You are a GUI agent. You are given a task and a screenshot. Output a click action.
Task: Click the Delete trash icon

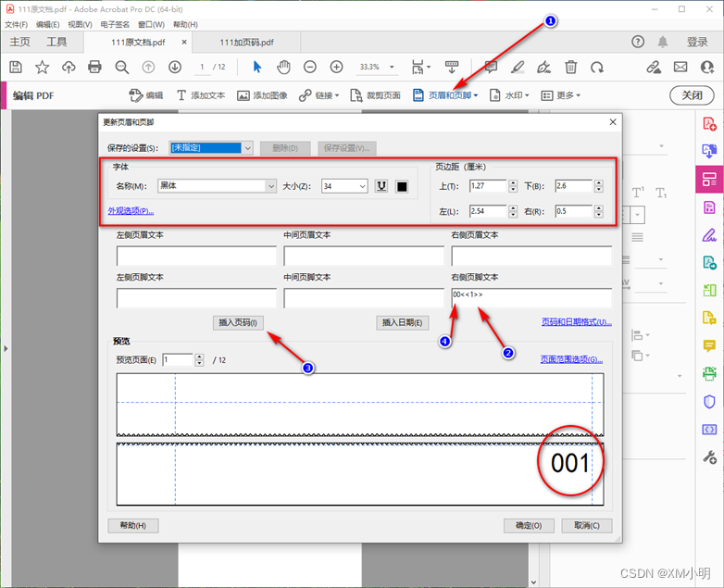coord(570,68)
